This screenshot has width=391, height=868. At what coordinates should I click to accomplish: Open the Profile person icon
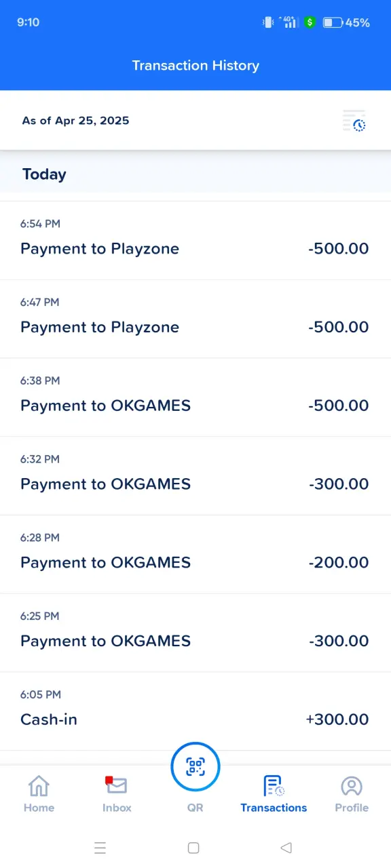352,787
